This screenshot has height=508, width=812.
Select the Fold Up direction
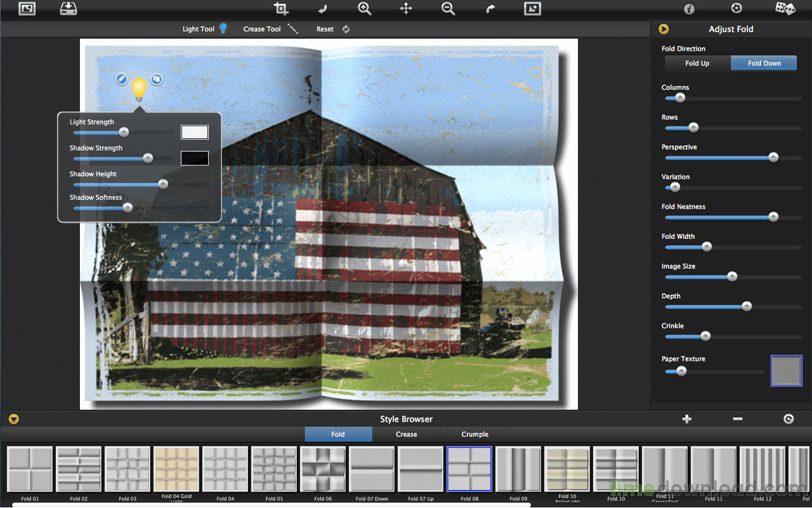pyautogui.click(x=697, y=63)
